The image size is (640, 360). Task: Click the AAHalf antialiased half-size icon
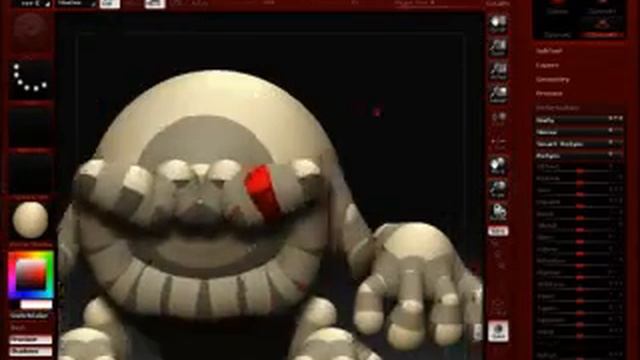tap(498, 94)
